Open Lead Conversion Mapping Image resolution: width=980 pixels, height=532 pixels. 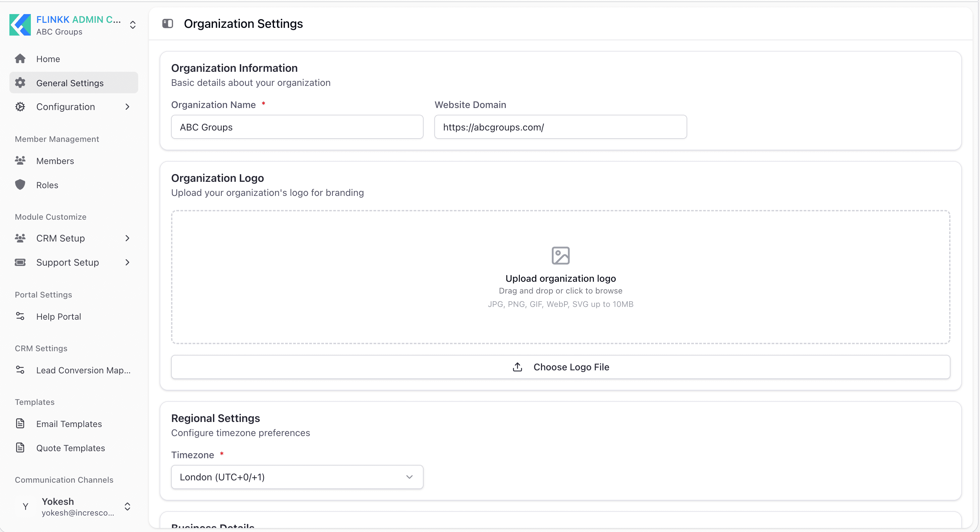(x=74, y=370)
